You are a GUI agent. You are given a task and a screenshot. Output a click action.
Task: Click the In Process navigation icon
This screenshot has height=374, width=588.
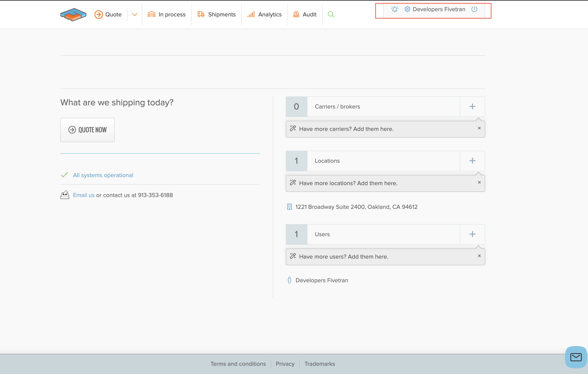click(152, 14)
